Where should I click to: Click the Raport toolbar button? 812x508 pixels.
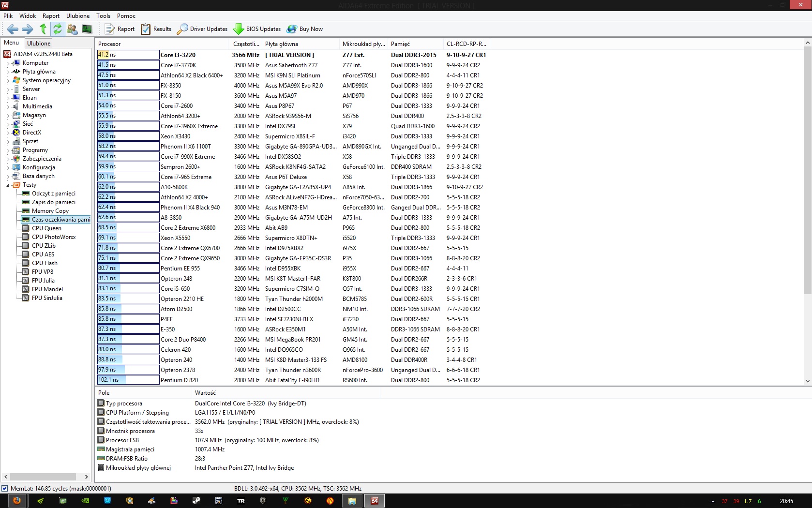click(x=120, y=29)
